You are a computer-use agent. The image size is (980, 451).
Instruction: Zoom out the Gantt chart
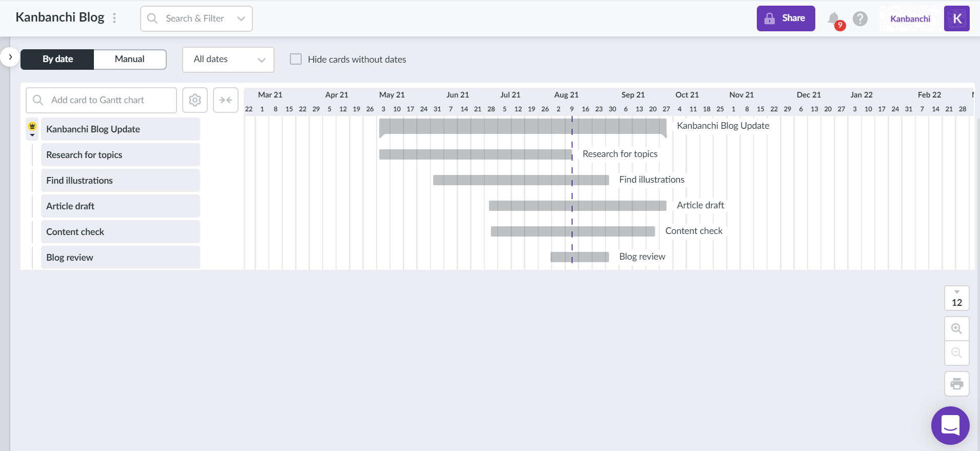957,353
